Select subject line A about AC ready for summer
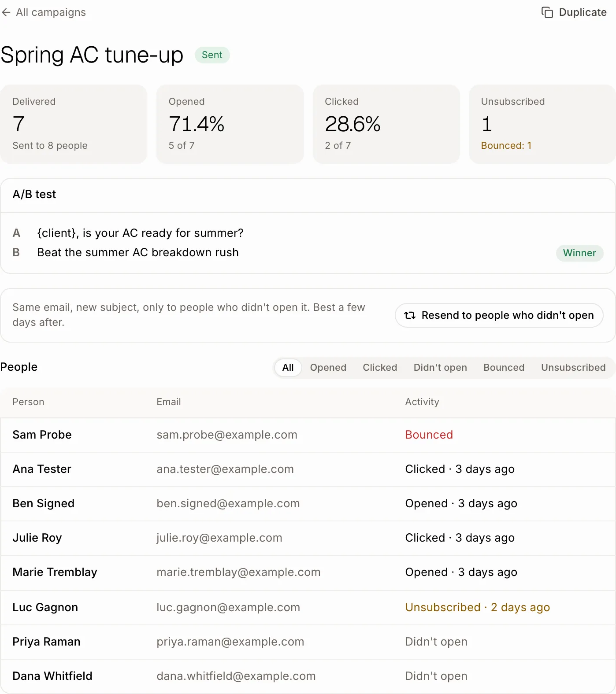The height and width of the screenshot is (694, 616). [x=140, y=233]
